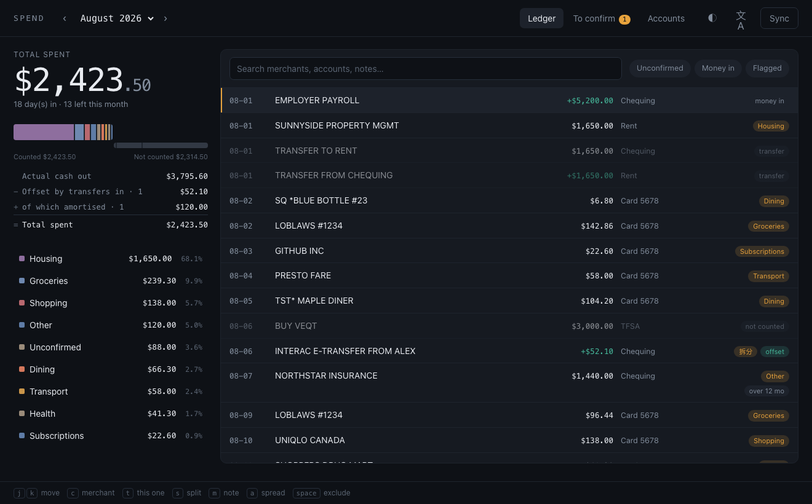Viewport: 812px width, 504px height.
Task: Open the UNIQLO CANADA transaction
Action: click(x=509, y=440)
